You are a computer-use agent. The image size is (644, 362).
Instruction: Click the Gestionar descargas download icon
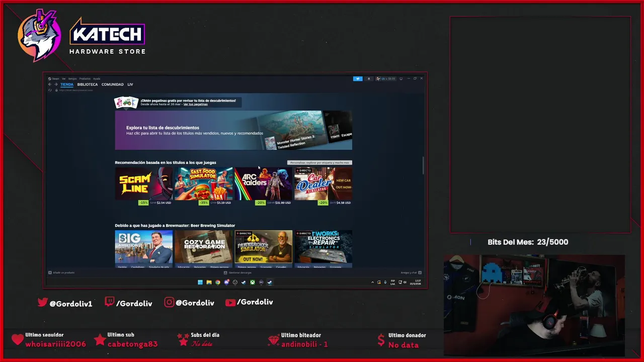coord(225,273)
